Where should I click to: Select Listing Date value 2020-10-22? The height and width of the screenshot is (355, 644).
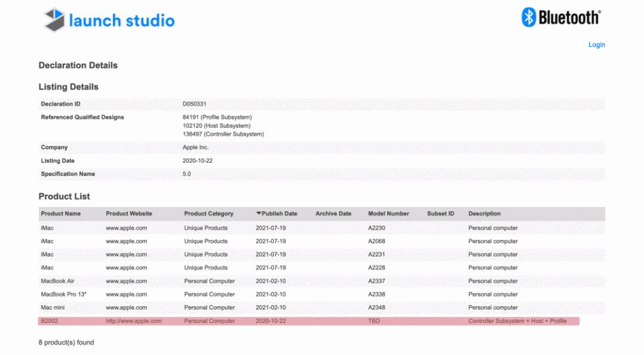[x=197, y=160]
